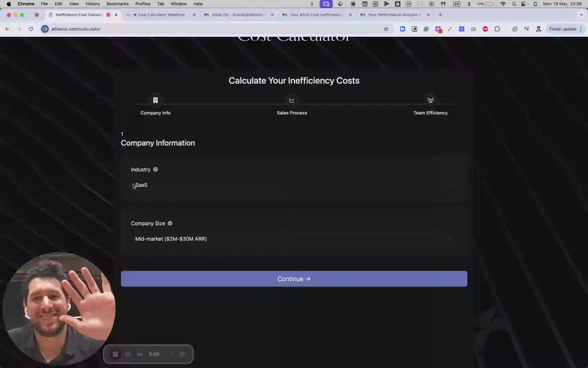This screenshot has width=588, height=368.
Task: Open the Industry SaaS dropdown
Action: click(294, 185)
